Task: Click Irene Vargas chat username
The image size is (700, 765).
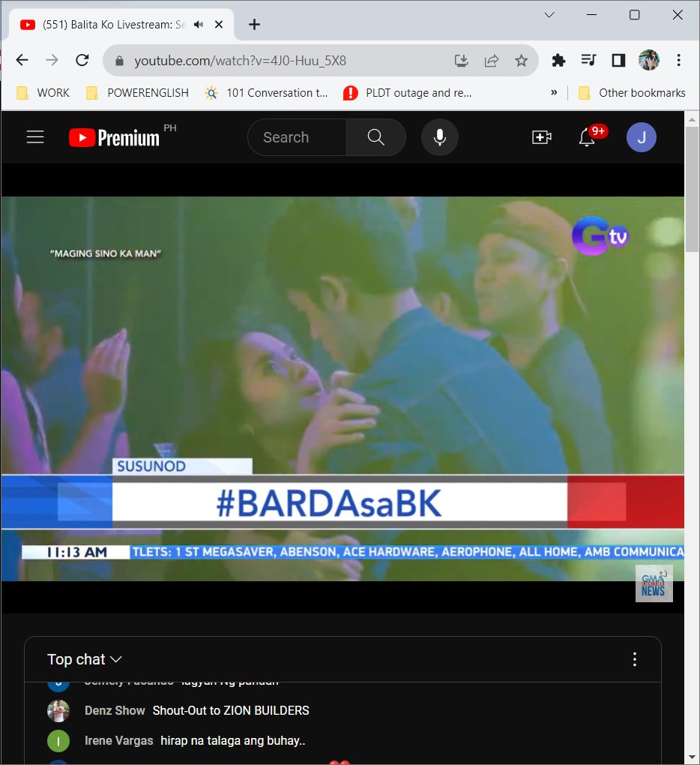Action: (x=118, y=740)
